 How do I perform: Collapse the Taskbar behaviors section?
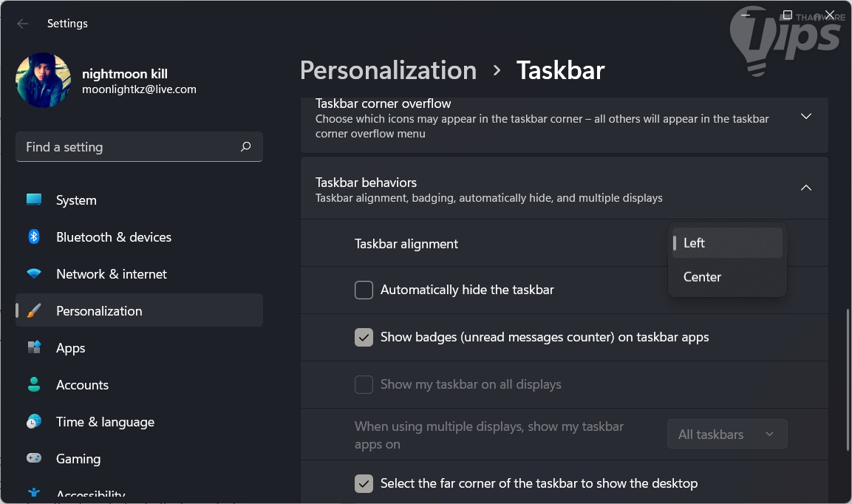(806, 188)
